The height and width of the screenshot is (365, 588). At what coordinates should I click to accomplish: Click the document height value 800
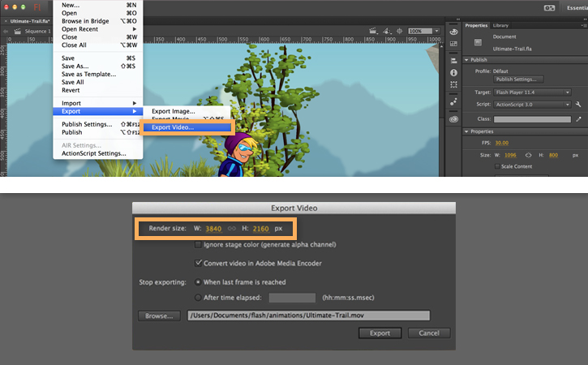click(x=553, y=155)
